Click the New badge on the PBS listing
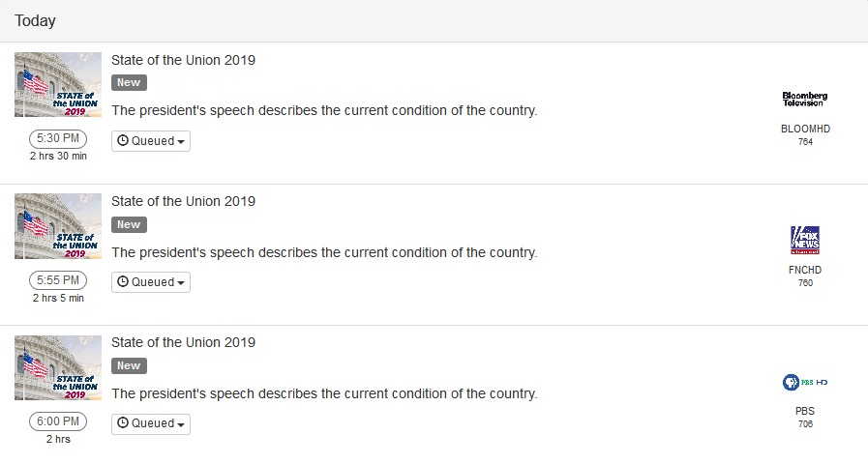868x464 pixels. coord(129,365)
